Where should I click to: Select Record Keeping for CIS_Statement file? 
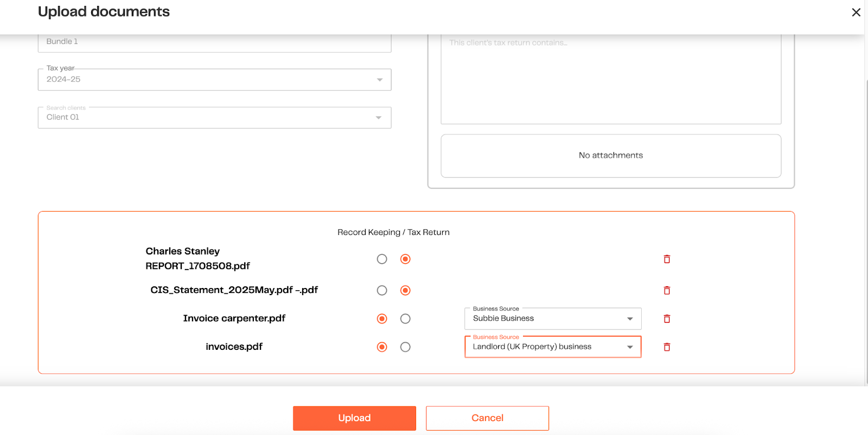tap(382, 291)
